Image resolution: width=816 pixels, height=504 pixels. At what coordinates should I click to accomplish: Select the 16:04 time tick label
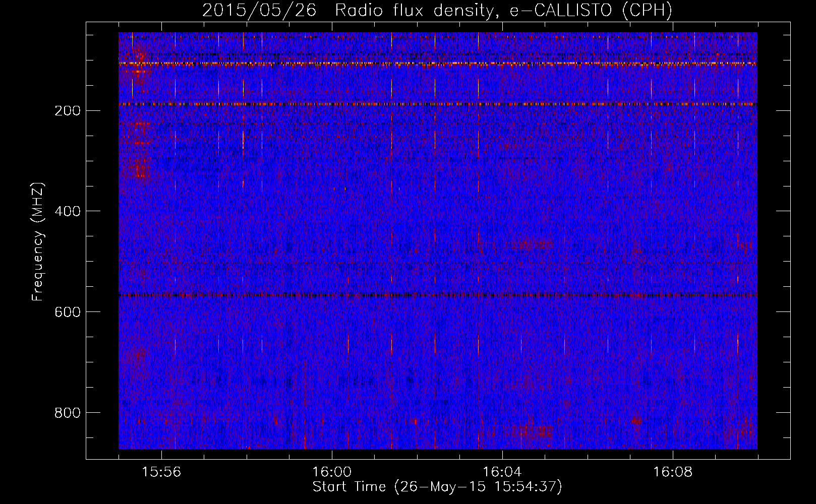pyautogui.click(x=502, y=472)
